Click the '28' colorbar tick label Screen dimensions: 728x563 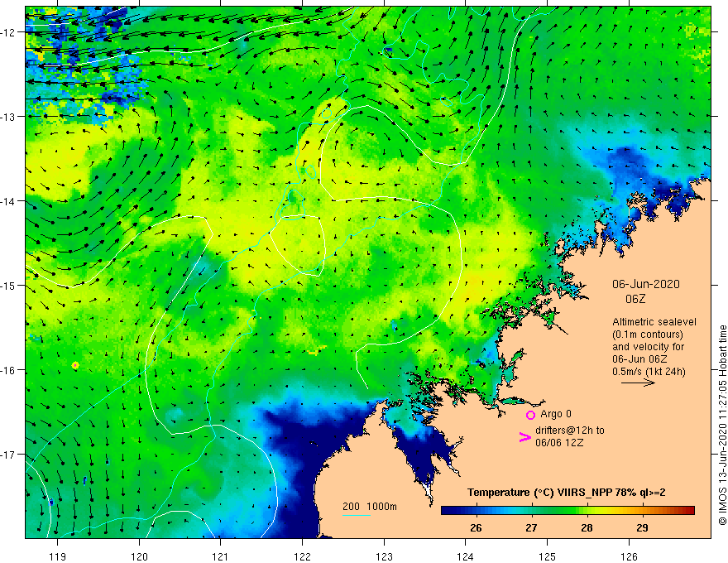(587, 528)
